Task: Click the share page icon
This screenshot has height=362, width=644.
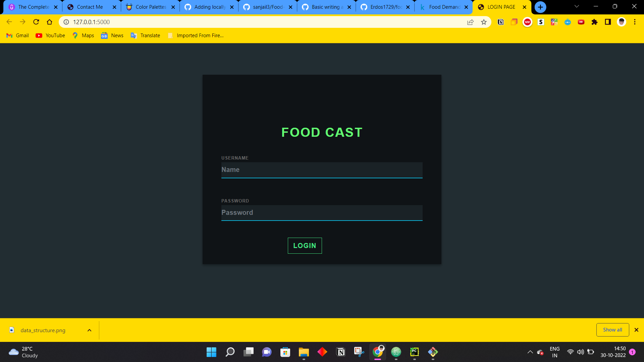Action: pyautogui.click(x=470, y=22)
